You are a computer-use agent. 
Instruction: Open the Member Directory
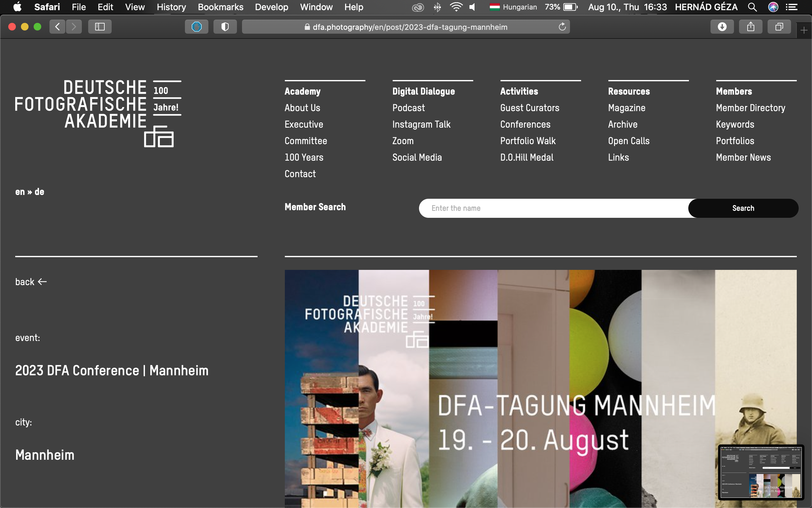(x=750, y=108)
